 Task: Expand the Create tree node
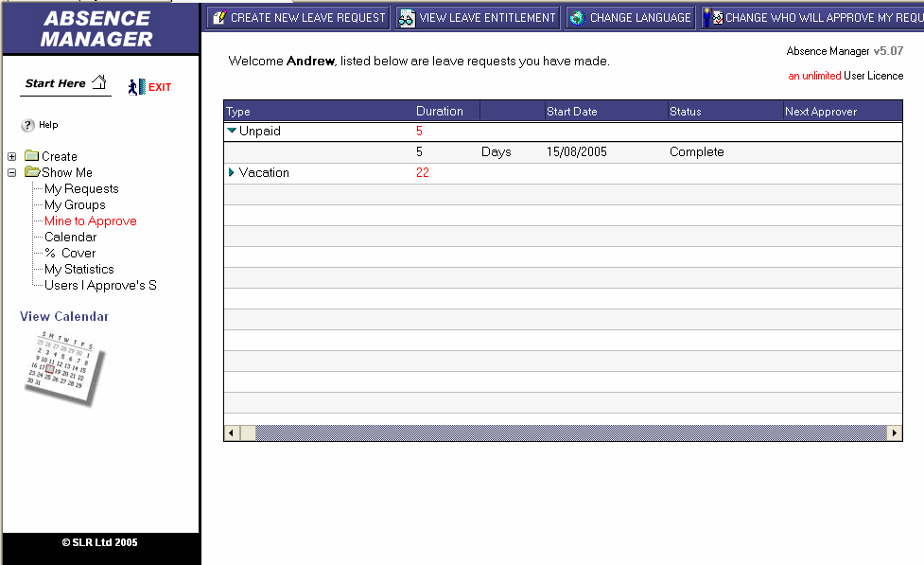11,156
